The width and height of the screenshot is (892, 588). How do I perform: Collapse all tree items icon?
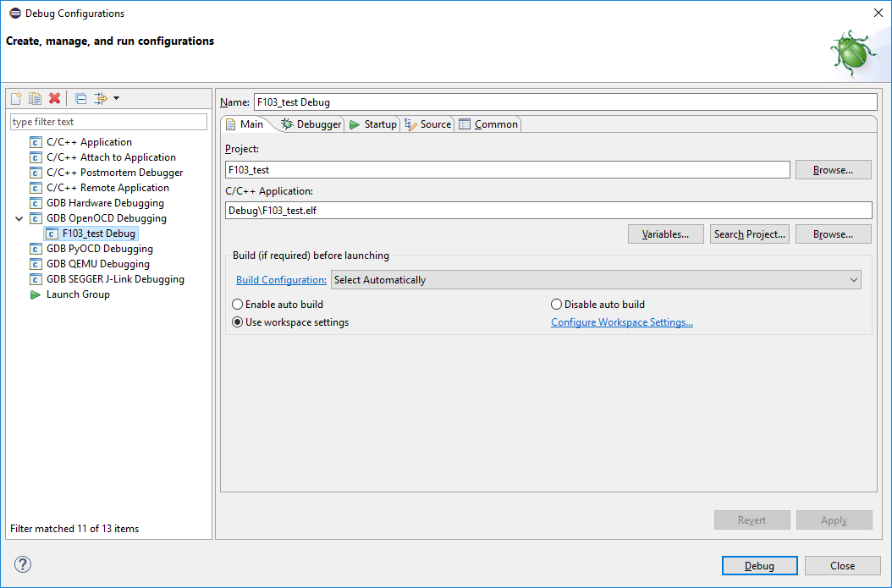pos(80,98)
